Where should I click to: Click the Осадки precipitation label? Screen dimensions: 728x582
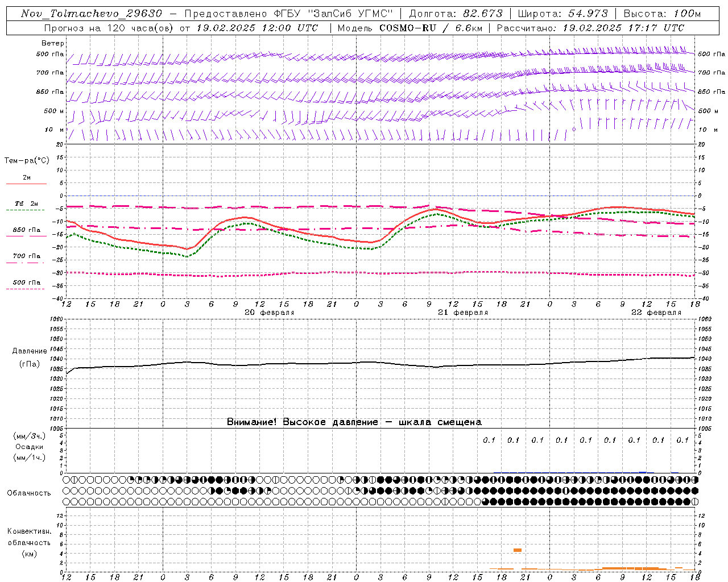[x=29, y=447]
